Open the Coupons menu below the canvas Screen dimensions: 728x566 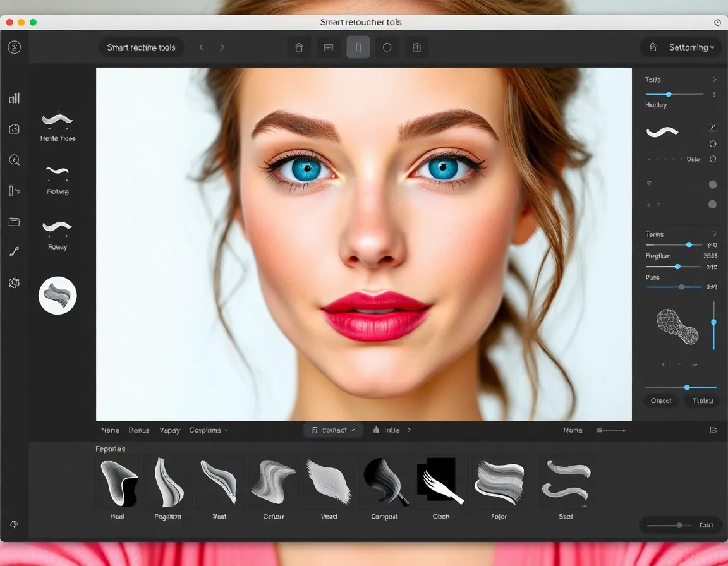pos(205,430)
